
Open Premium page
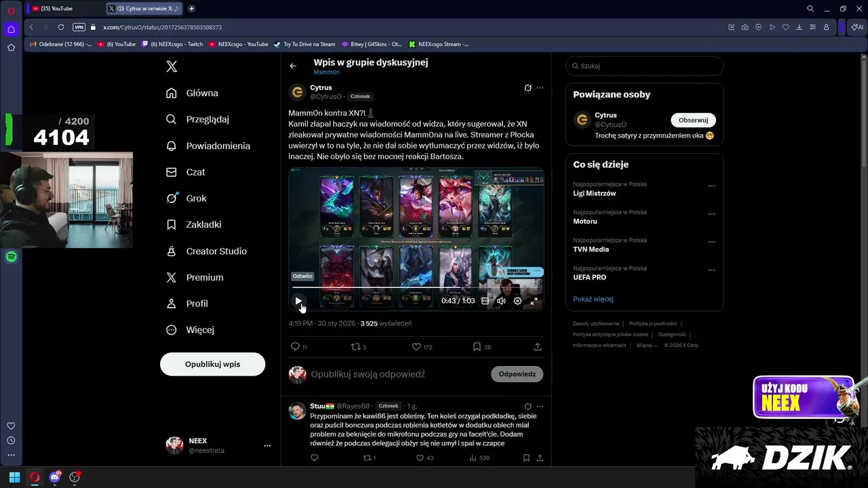click(x=195, y=277)
